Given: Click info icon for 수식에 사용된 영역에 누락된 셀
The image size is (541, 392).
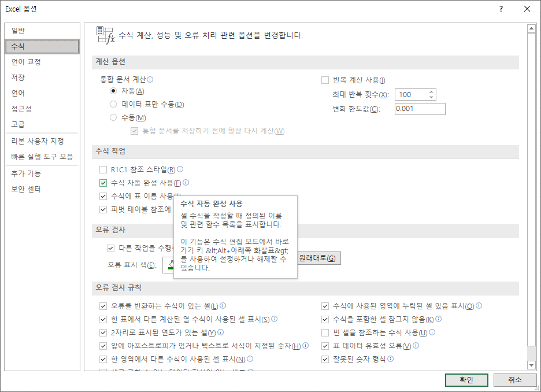Looking at the screenshot, I should click(x=479, y=305).
